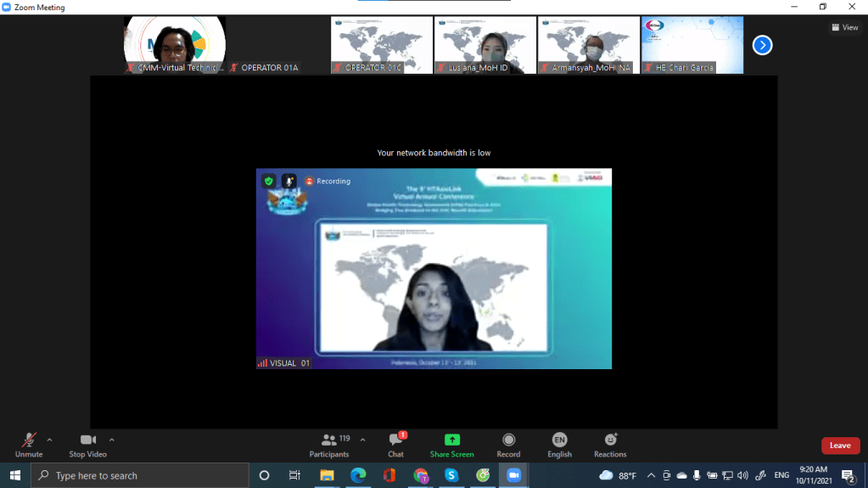Image resolution: width=868 pixels, height=488 pixels.
Task: Open the English interpretation language icon
Action: [559, 440]
